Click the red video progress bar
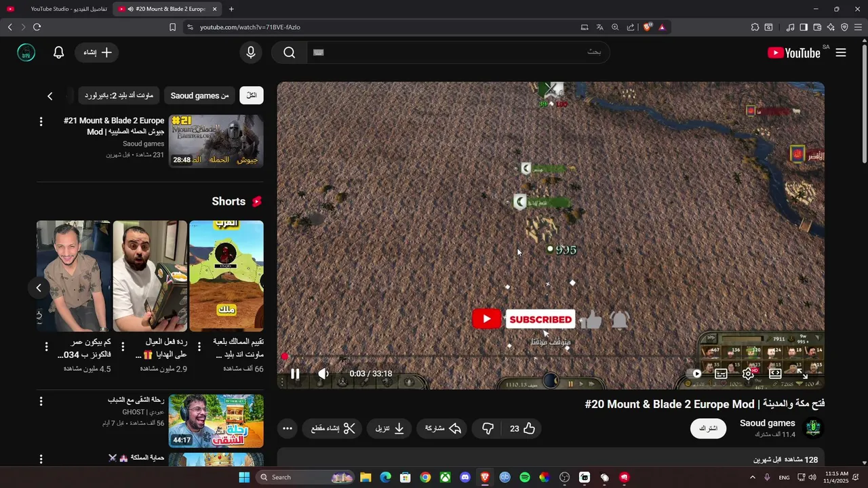Image resolution: width=868 pixels, height=488 pixels. point(551,357)
